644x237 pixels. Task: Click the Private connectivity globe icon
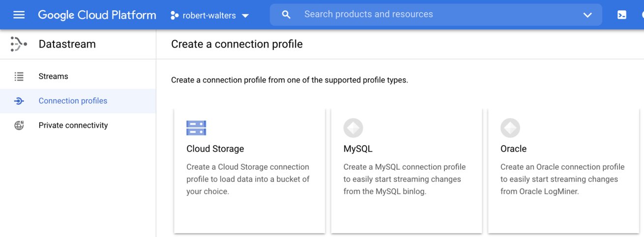coord(19,125)
